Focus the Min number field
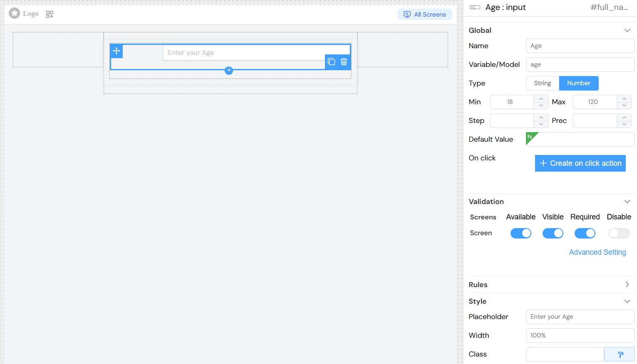Image resolution: width=637 pixels, height=364 pixels. pos(512,102)
